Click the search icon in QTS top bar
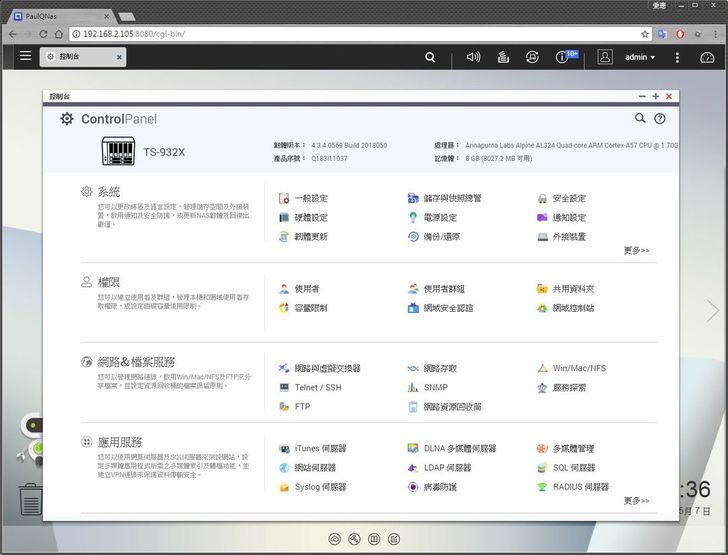Viewport: 728px width, 555px height. [x=430, y=57]
